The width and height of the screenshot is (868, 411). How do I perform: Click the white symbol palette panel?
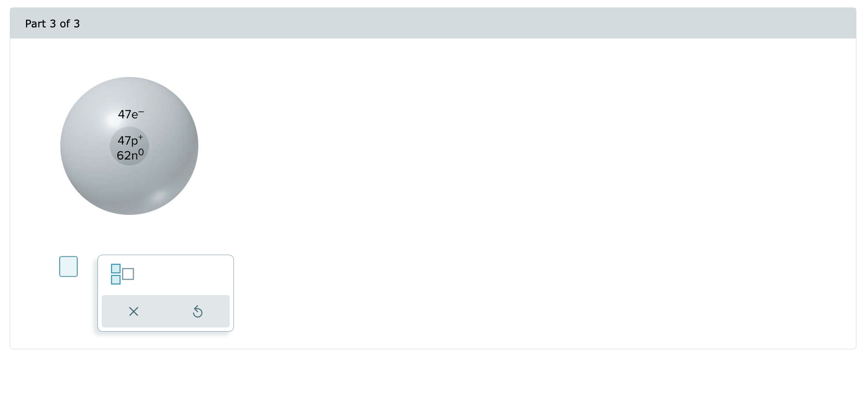(x=166, y=293)
